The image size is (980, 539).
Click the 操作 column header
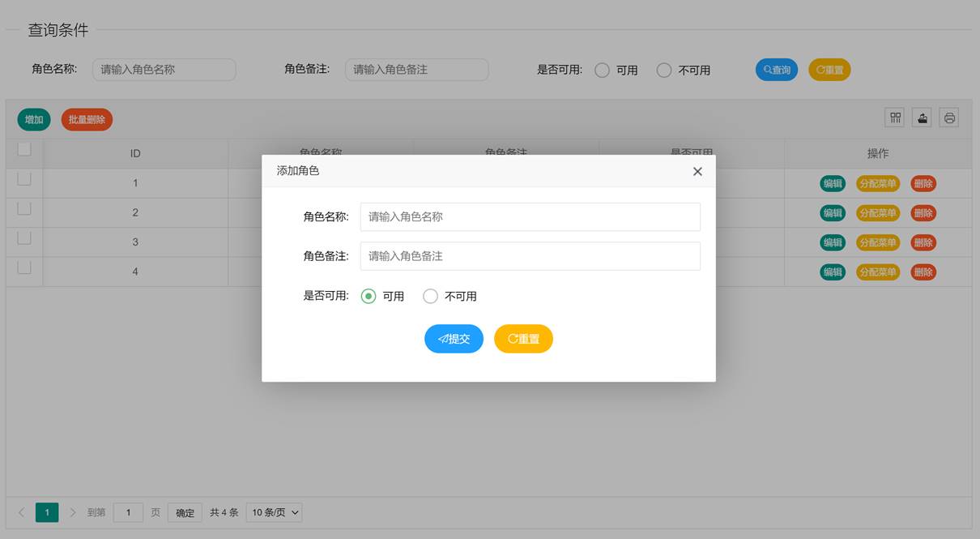(x=878, y=153)
